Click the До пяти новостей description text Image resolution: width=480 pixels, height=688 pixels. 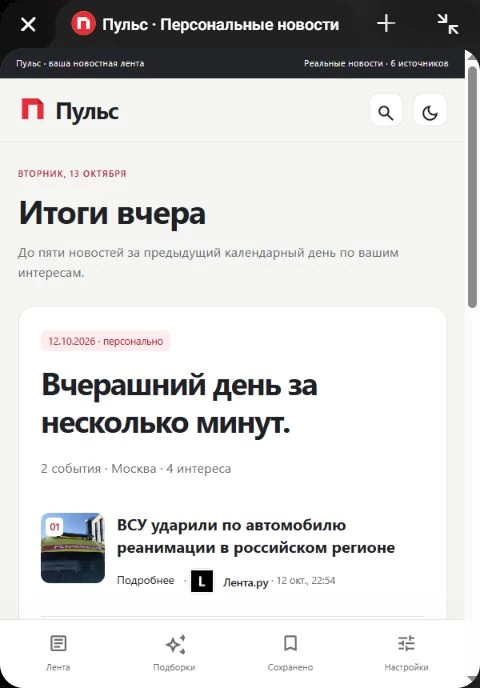[x=208, y=262]
